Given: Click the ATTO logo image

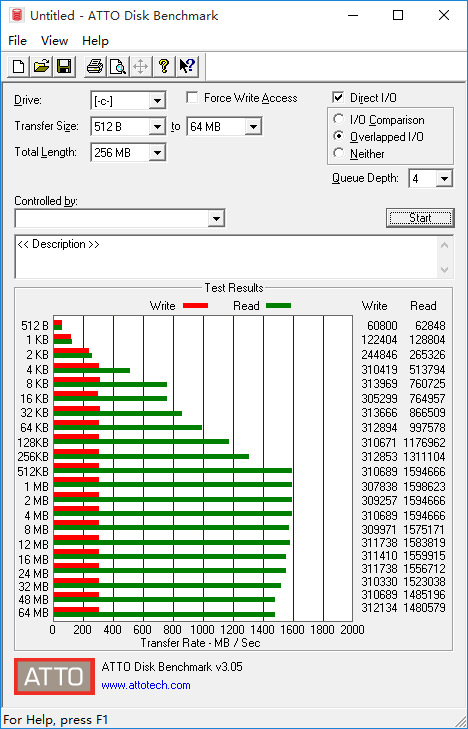Looking at the screenshot, I should point(54,676).
